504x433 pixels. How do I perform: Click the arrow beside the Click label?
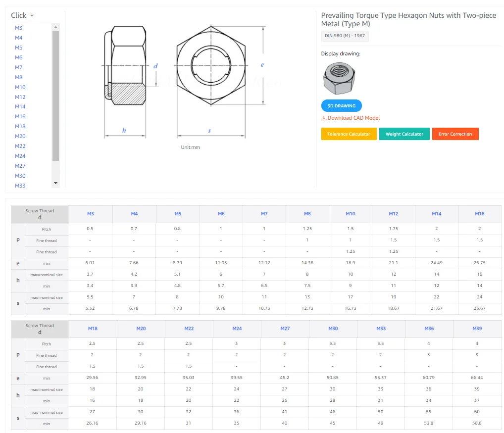[x=32, y=15]
